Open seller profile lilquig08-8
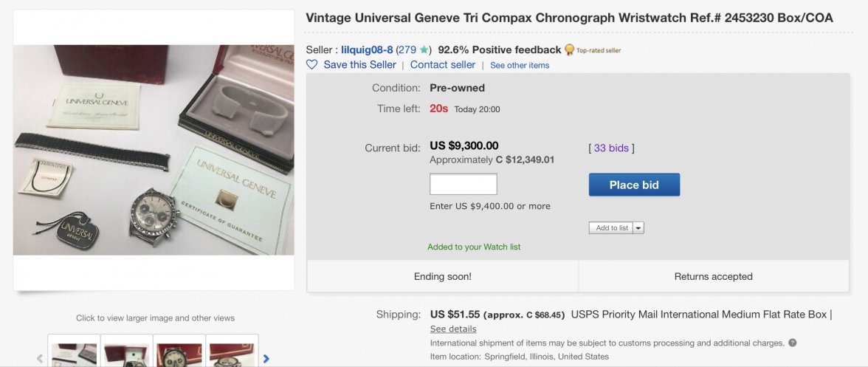 click(367, 50)
